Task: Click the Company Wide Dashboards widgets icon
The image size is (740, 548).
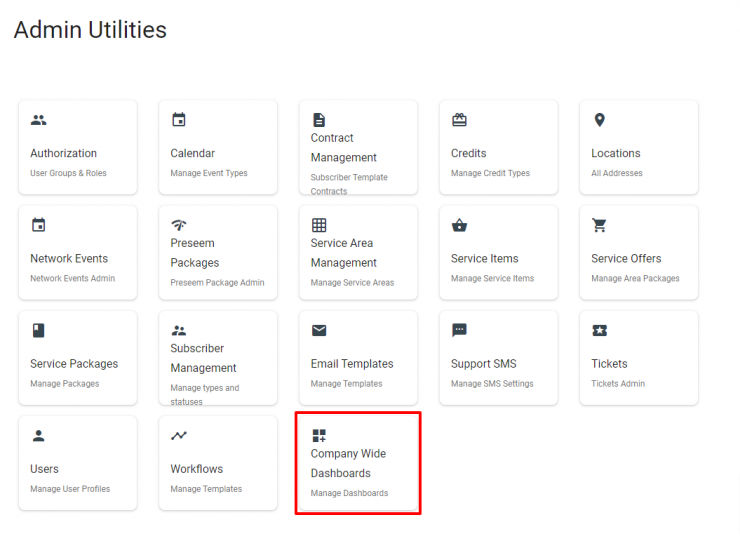Action: point(319,435)
